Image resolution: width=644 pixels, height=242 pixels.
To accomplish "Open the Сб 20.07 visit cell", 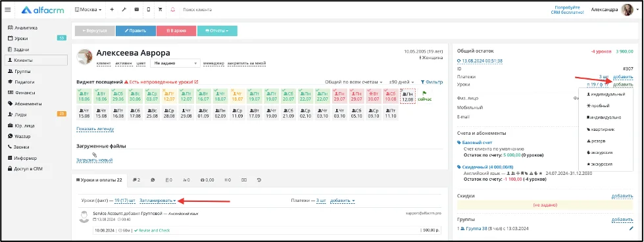I will 288,96.
